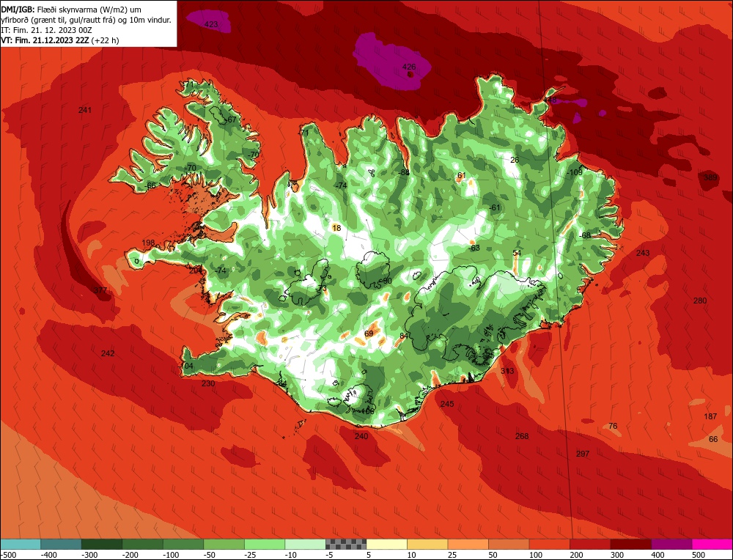Click the -50 to -25 green legend swatch
Viewport: 733px width, 560px height.
pos(224,544)
